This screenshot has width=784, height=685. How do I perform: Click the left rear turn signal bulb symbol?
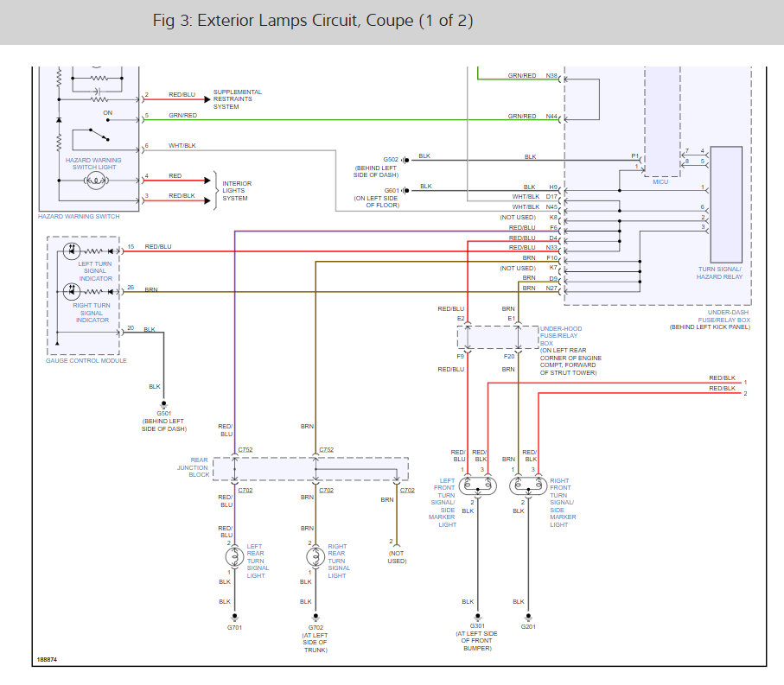[234, 556]
